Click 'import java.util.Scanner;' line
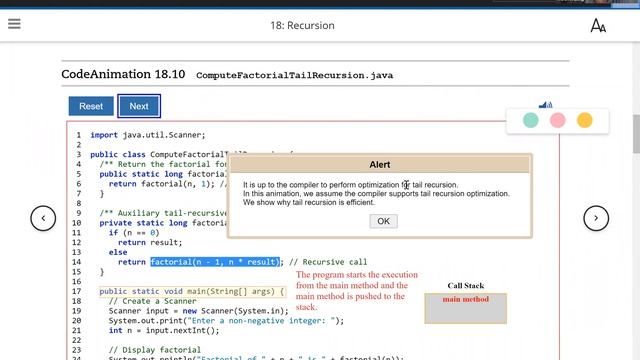Viewport: 640px width, 360px height. (148, 135)
